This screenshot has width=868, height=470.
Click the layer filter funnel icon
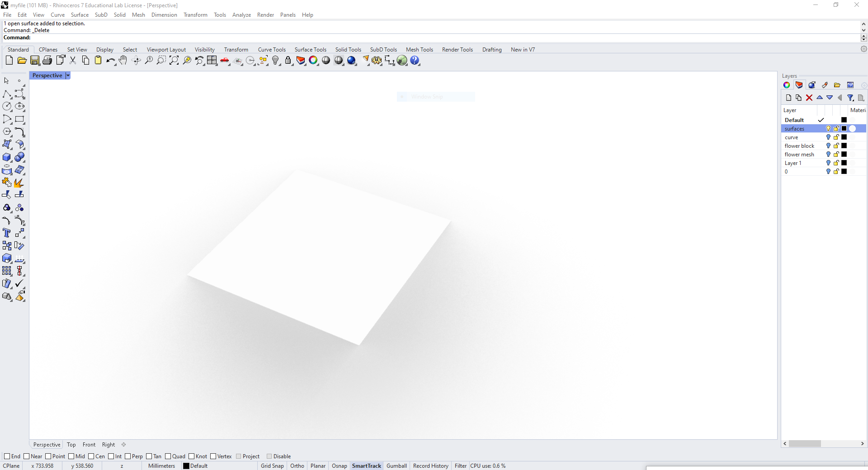coord(850,98)
